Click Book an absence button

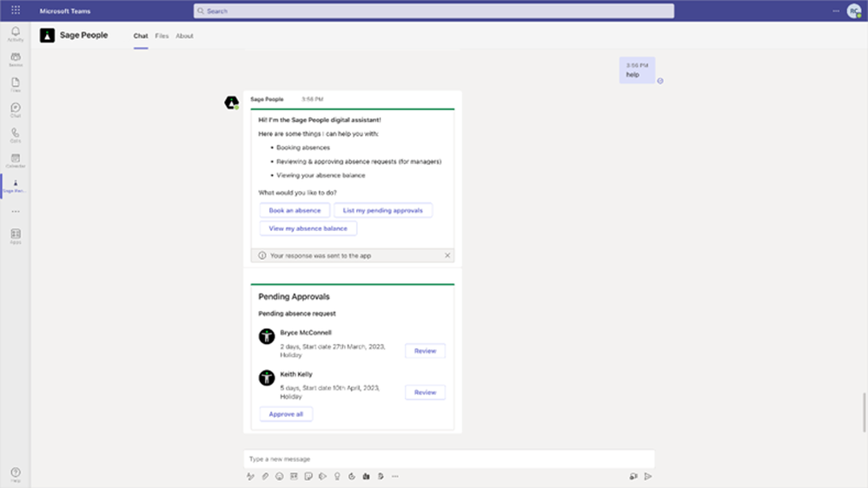[x=295, y=210]
